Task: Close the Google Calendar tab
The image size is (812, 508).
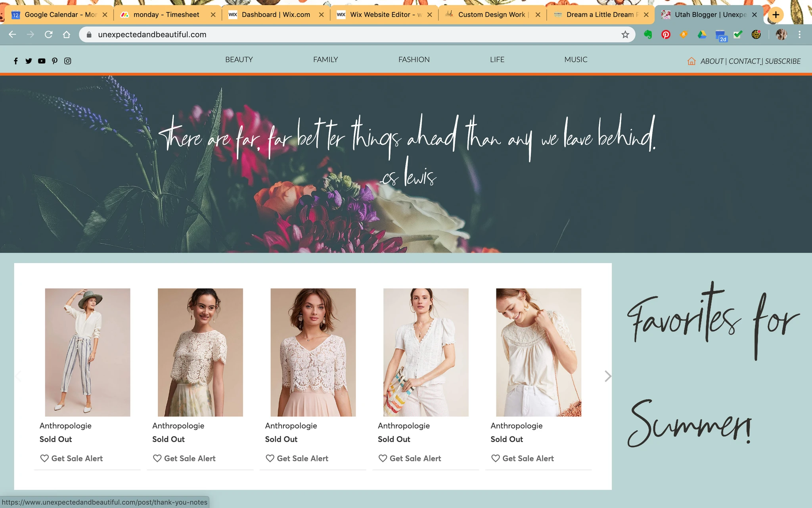Action: pyautogui.click(x=105, y=15)
